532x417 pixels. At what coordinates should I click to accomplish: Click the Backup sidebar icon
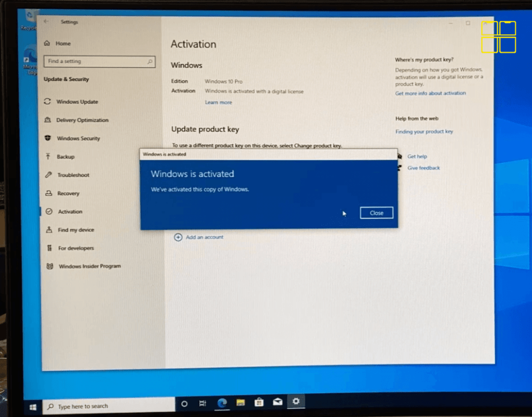[x=47, y=156]
